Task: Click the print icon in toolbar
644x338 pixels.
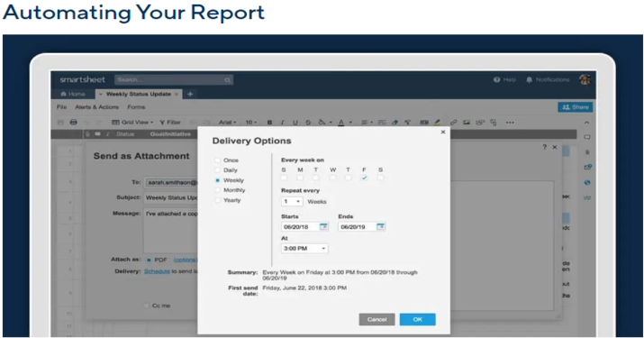Action: (x=74, y=122)
